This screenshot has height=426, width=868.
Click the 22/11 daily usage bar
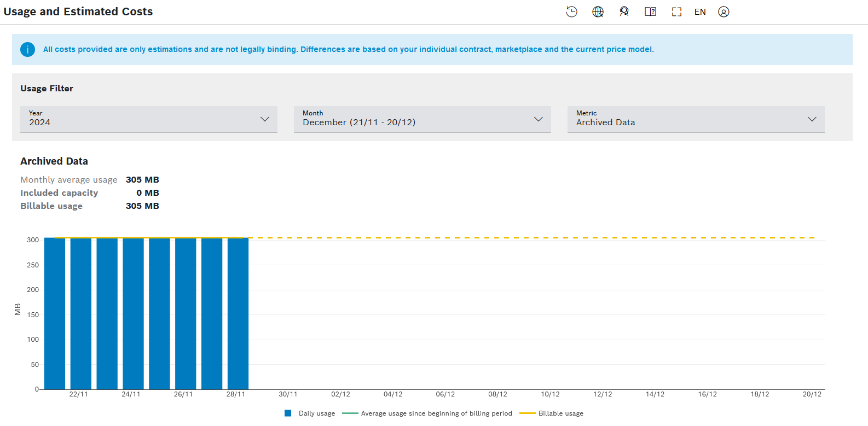(x=81, y=314)
